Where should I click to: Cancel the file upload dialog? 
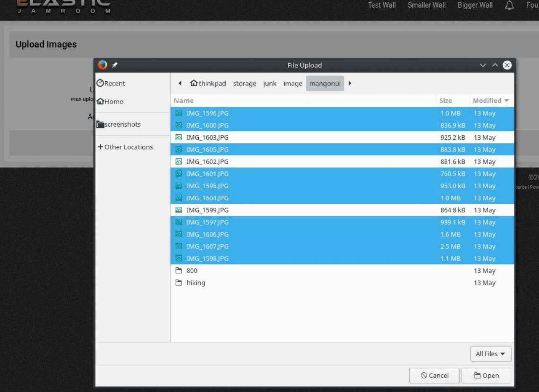click(x=434, y=376)
